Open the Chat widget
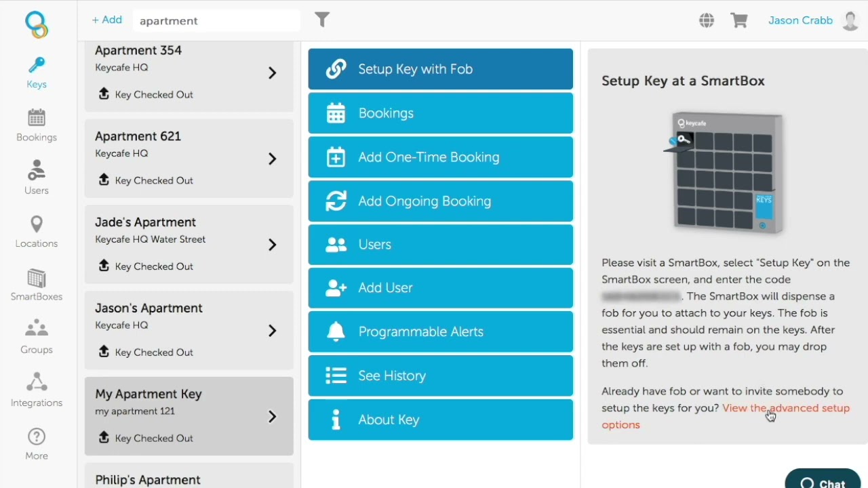Viewport: 868px width, 488px height. point(823,479)
